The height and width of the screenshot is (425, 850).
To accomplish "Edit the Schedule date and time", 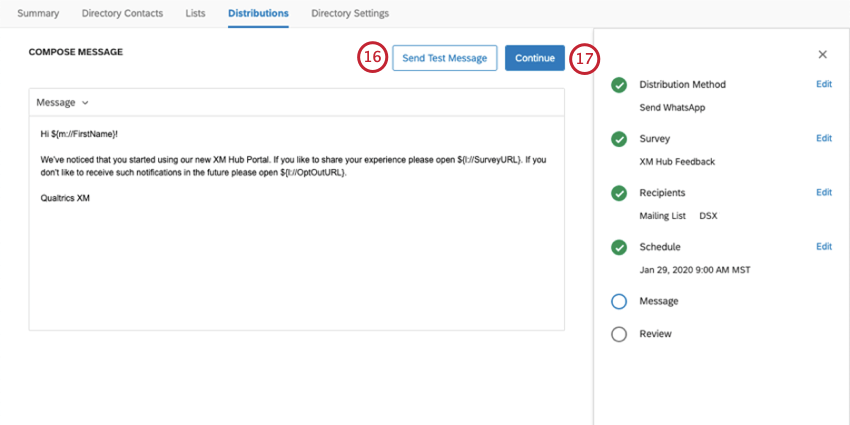I will [824, 247].
